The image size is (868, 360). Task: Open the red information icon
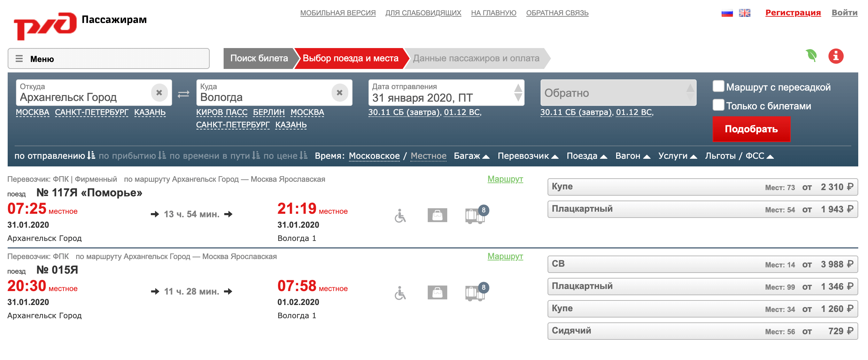(836, 56)
